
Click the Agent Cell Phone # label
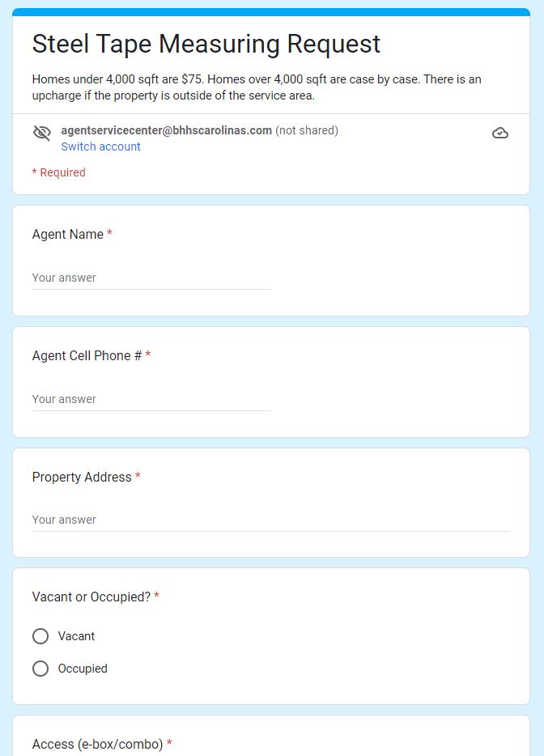tap(87, 355)
